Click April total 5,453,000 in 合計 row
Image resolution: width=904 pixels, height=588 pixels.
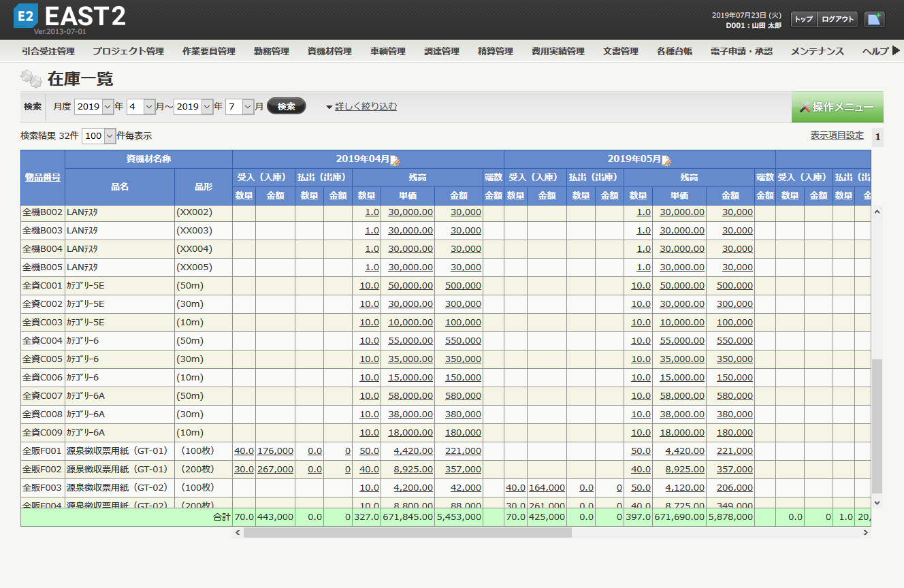[x=459, y=517]
